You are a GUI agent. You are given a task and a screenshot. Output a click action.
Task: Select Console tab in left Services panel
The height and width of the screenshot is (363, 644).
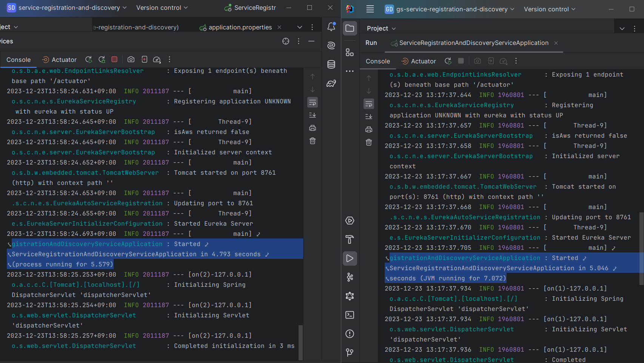[x=18, y=60]
